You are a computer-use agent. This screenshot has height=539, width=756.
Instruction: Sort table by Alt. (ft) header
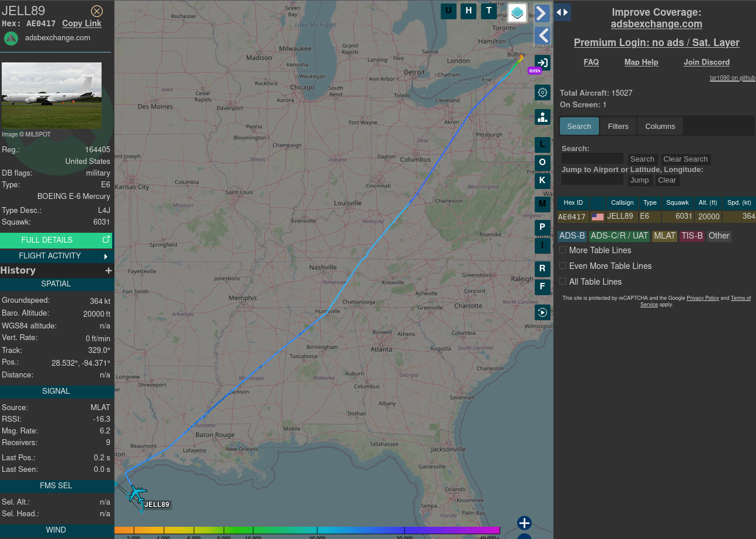pos(708,202)
